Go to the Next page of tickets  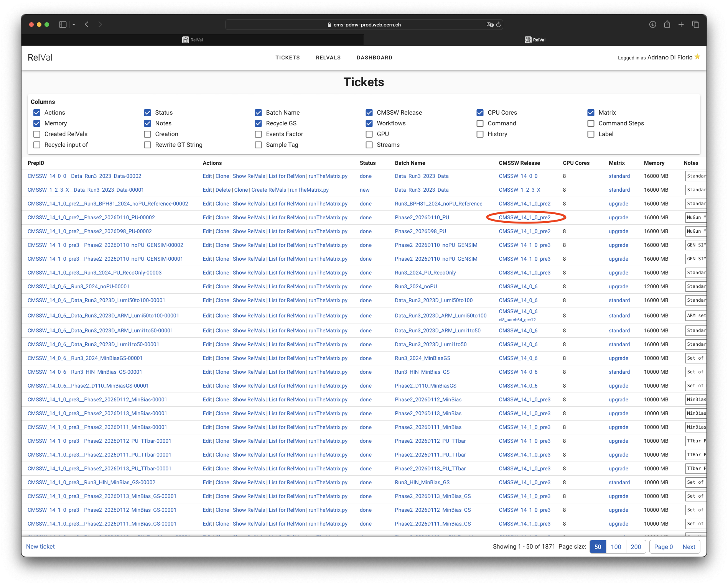[688, 547]
